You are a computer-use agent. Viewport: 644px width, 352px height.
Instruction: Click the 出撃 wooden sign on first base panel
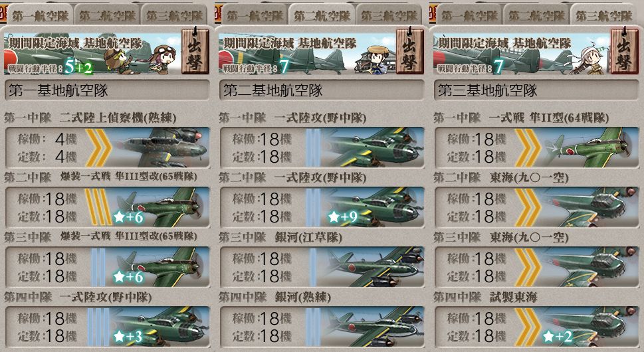point(195,51)
